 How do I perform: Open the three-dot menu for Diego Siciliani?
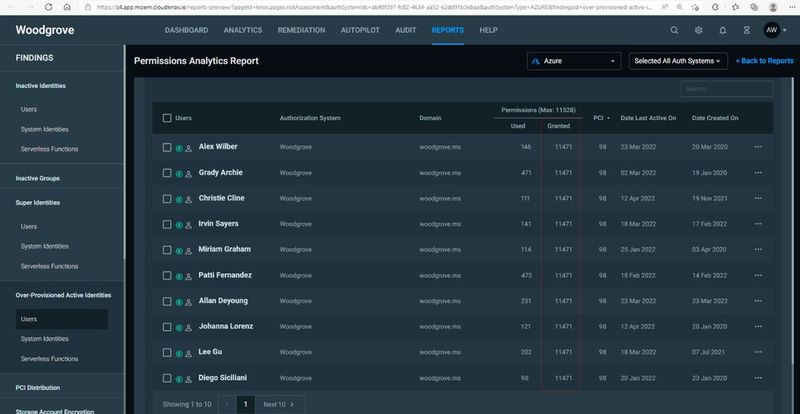[x=758, y=379]
